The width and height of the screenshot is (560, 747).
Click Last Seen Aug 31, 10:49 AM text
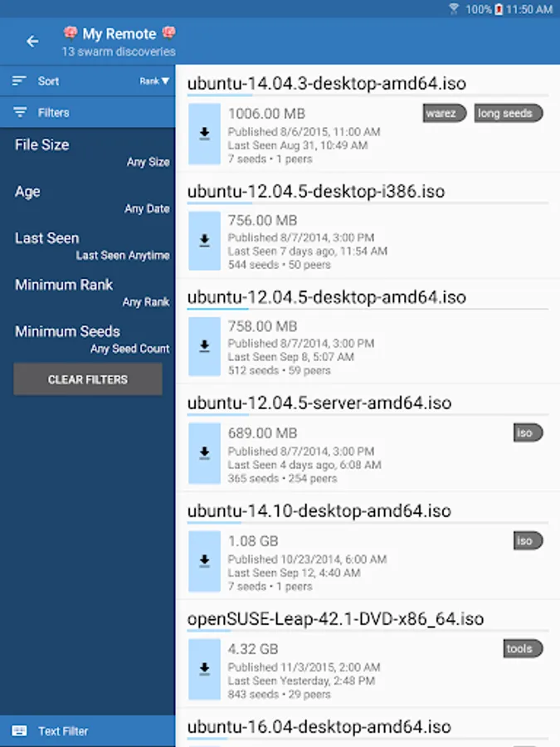(298, 145)
